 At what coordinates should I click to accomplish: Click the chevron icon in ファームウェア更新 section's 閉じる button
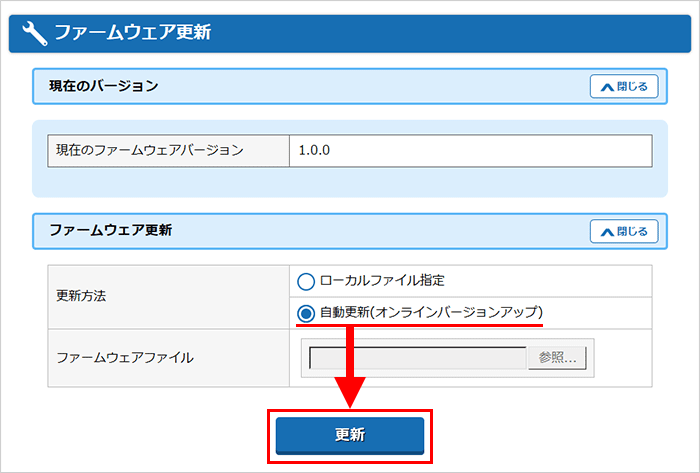click(x=606, y=232)
